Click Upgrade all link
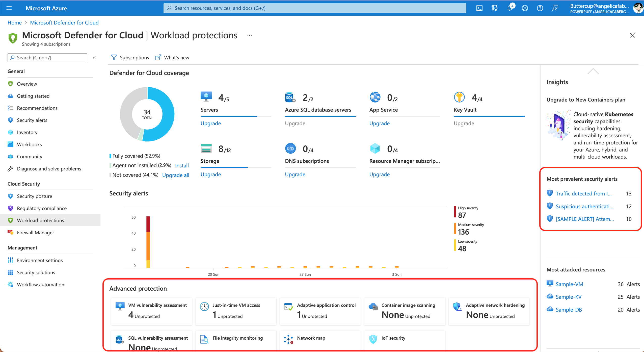 [175, 175]
